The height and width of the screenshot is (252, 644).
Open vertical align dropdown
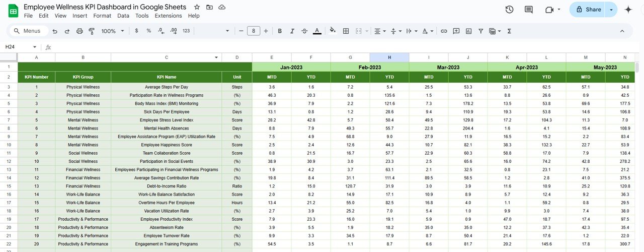pos(396,31)
